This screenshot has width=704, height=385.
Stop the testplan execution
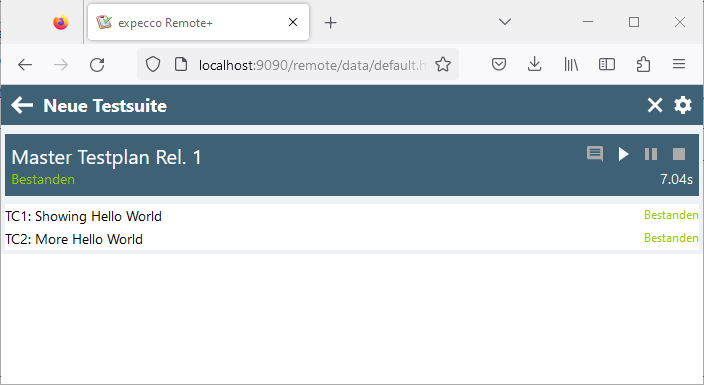coord(679,154)
